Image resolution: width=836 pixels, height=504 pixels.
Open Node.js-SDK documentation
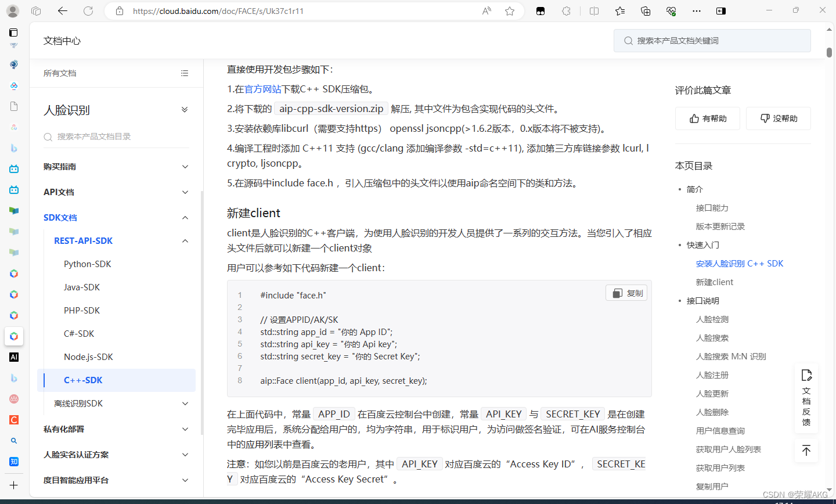[88, 357]
